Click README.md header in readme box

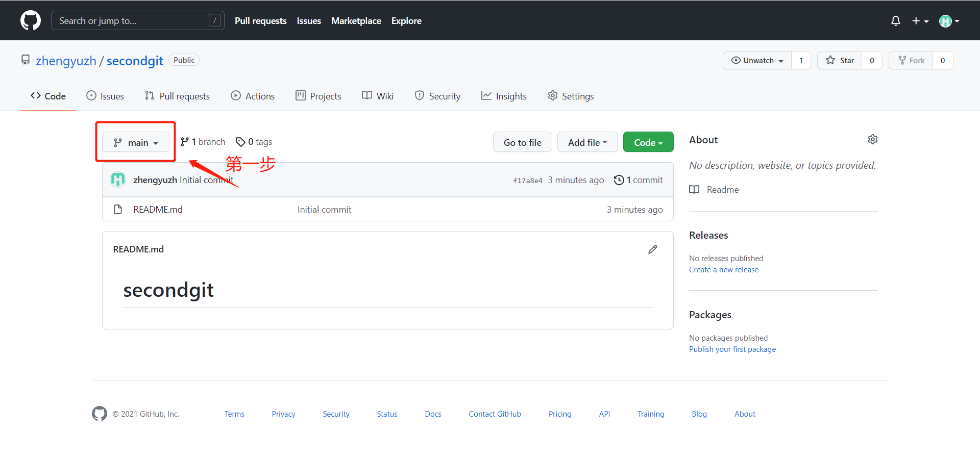(138, 249)
